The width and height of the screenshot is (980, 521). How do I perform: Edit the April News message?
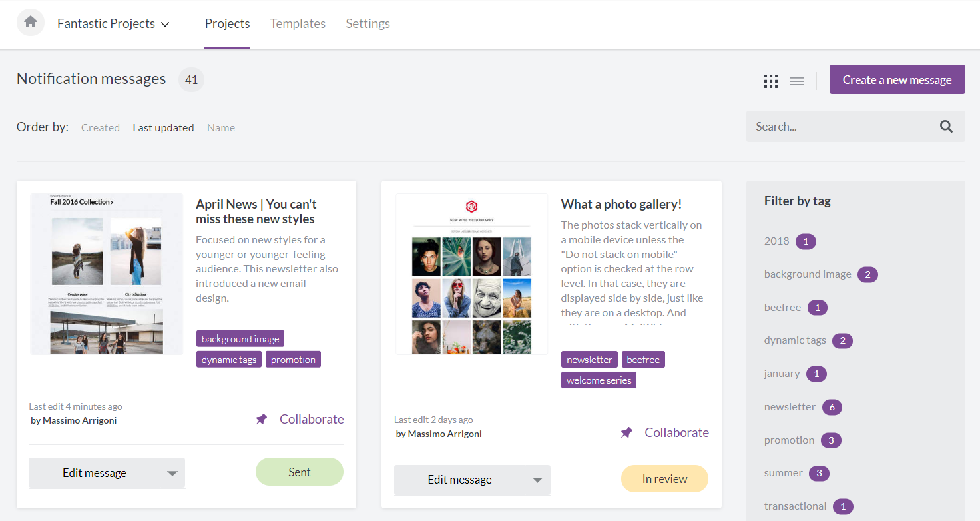point(95,473)
